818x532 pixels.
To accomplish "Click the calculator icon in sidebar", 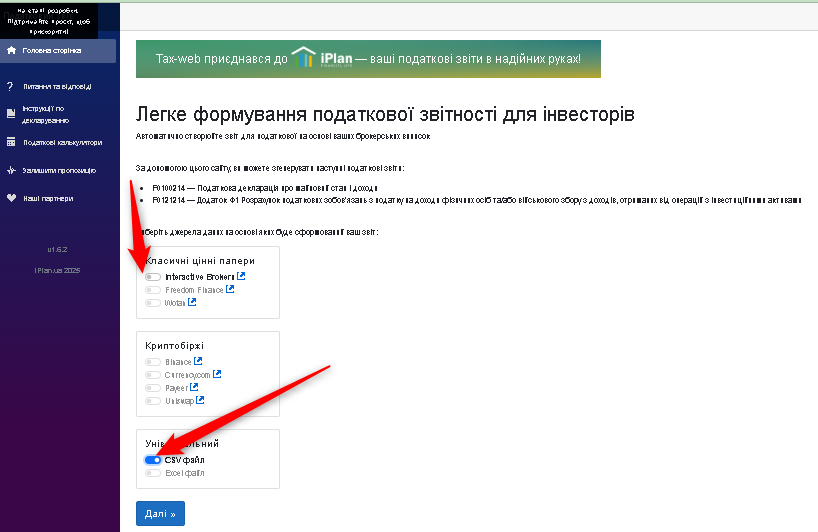I will coord(11,142).
